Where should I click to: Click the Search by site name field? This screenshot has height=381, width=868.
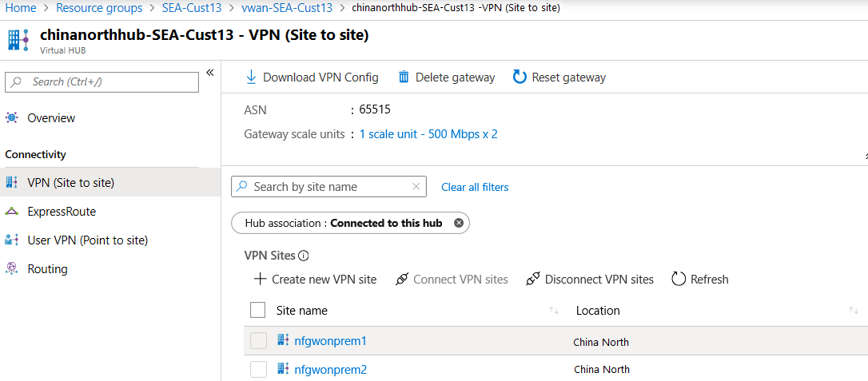coord(328,187)
